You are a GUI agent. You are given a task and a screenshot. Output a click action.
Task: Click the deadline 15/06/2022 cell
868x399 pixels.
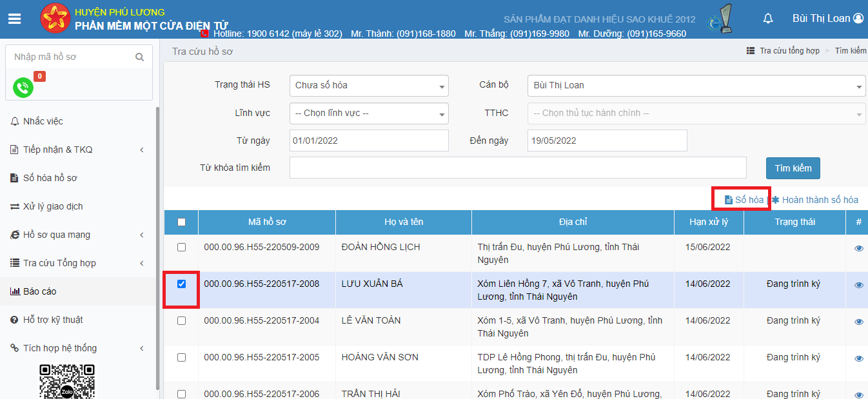[x=708, y=247]
